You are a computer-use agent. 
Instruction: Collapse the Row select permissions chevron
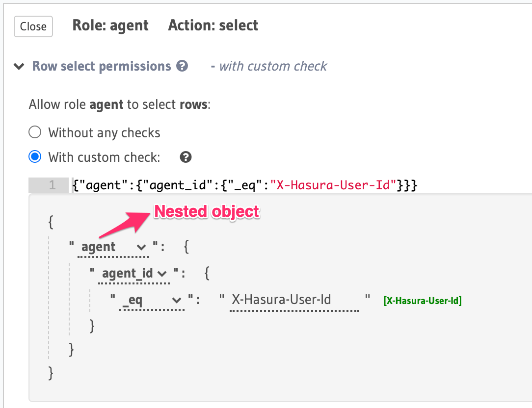pos(19,67)
